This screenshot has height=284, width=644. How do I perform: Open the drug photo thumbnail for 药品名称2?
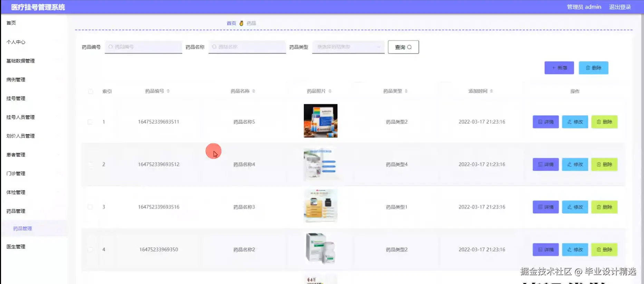tap(320, 248)
